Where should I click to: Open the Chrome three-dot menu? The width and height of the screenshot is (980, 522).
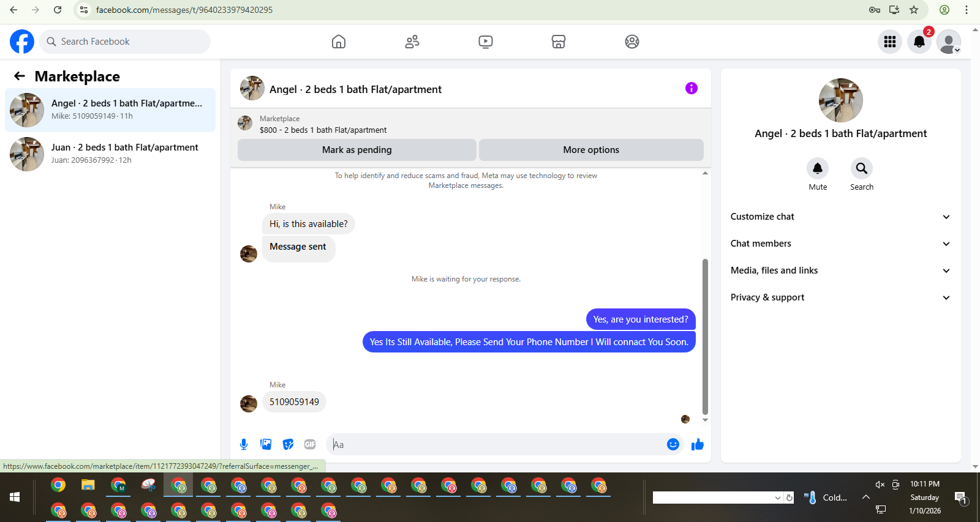[x=967, y=10]
